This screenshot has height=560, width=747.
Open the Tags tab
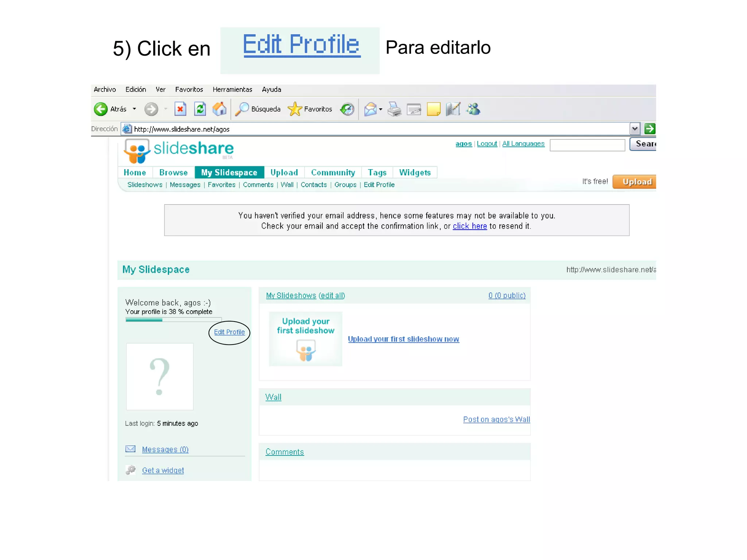(377, 172)
